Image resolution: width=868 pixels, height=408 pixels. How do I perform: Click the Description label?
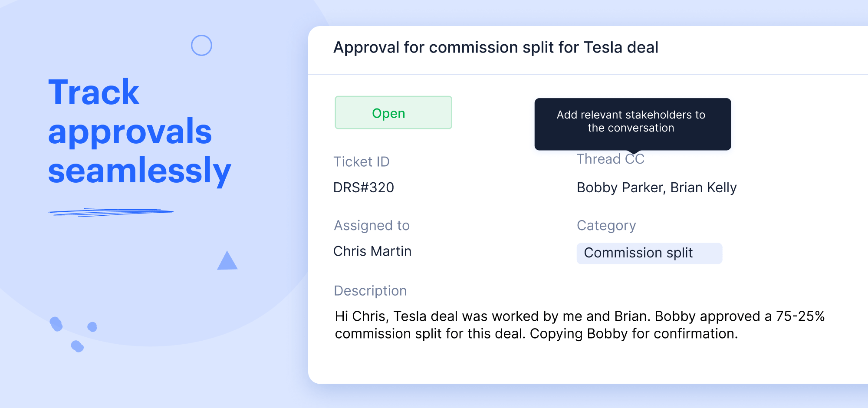click(370, 291)
